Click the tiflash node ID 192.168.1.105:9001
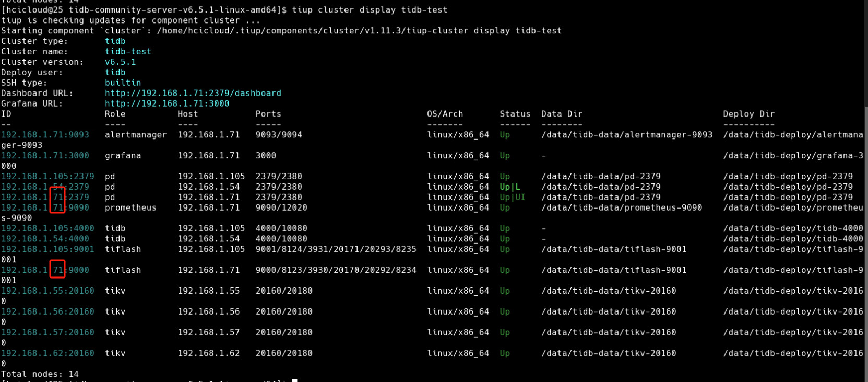 coord(47,249)
